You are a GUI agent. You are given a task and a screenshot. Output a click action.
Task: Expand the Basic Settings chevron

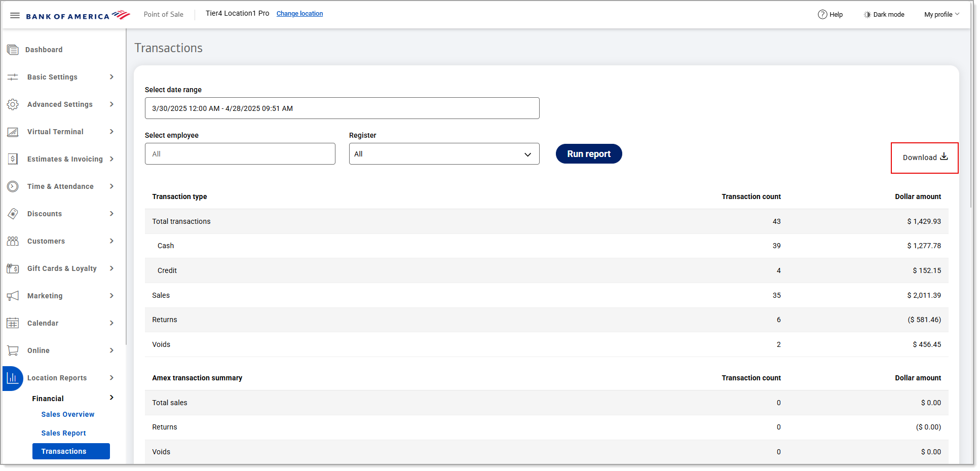click(111, 77)
